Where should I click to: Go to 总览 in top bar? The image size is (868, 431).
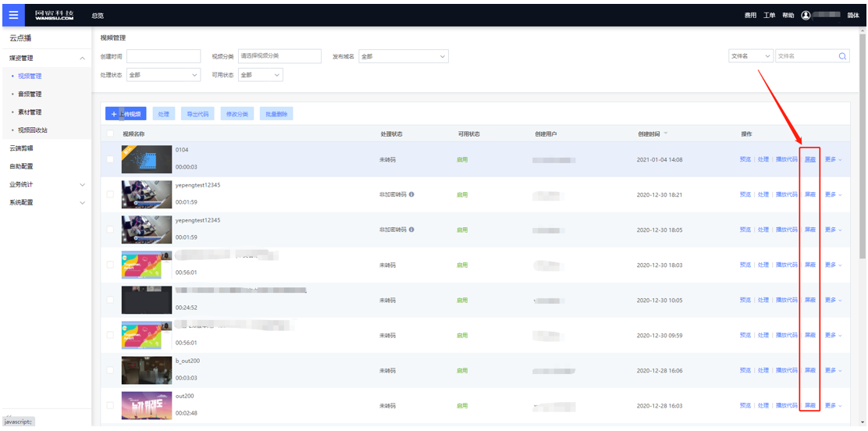(98, 16)
